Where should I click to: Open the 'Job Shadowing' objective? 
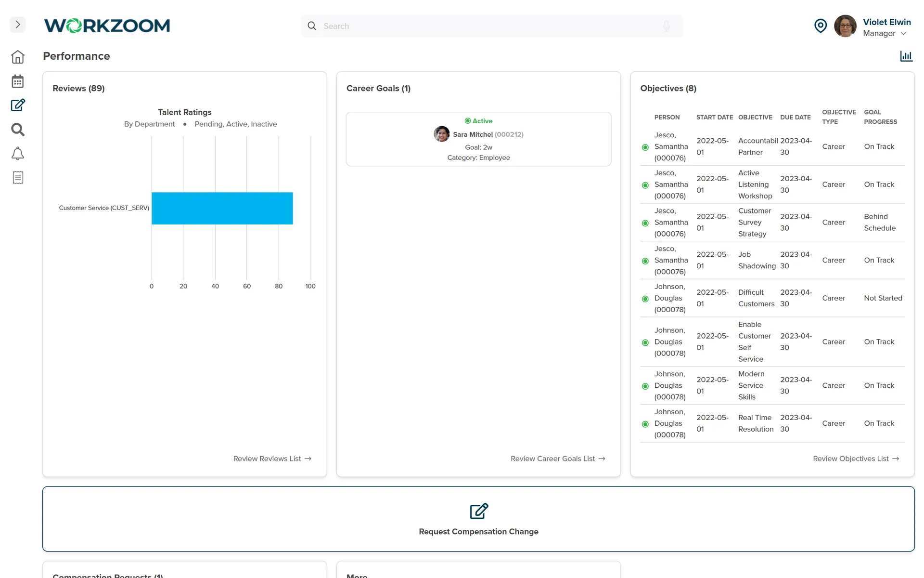point(757,260)
